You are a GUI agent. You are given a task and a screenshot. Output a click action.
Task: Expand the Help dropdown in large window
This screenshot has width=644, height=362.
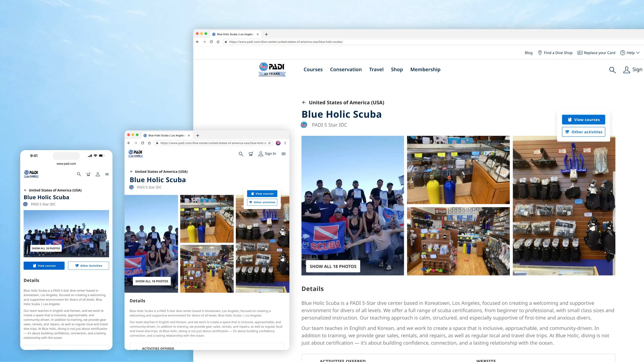coord(630,53)
